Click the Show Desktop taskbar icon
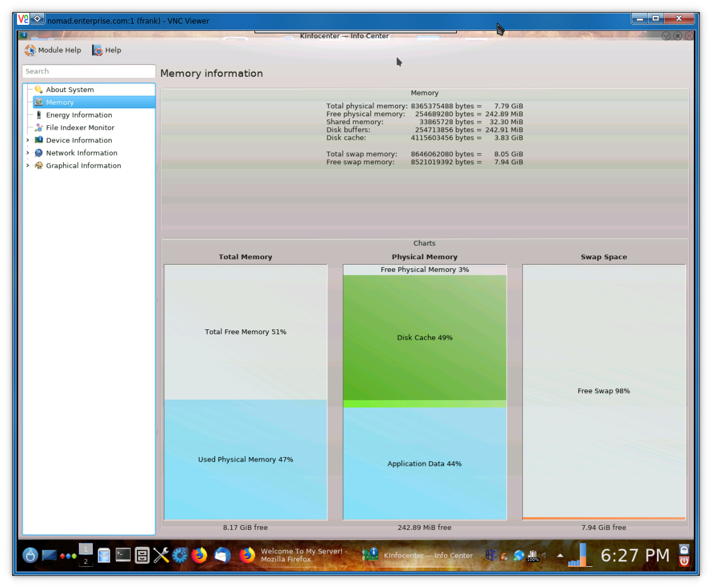 click(49, 555)
